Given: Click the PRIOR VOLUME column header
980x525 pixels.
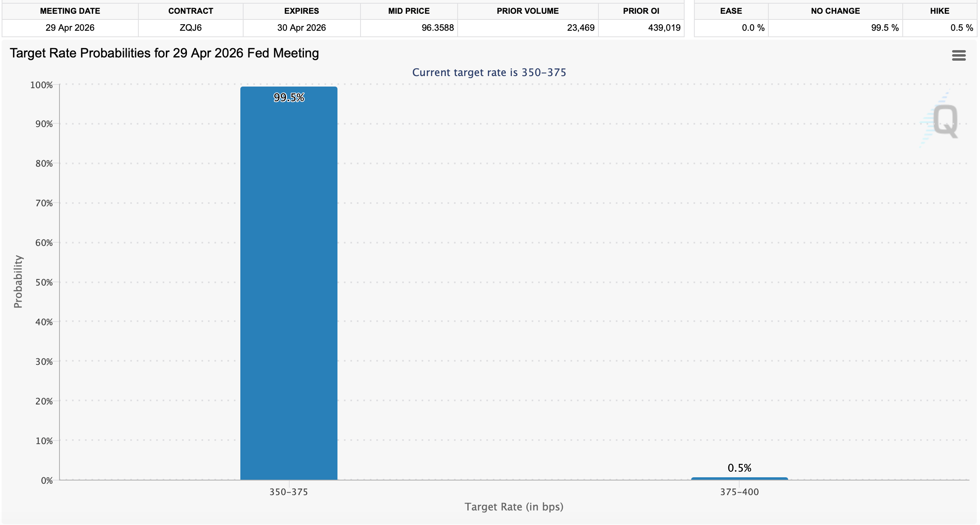Looking at the screenshot, I should coord(528,11).
